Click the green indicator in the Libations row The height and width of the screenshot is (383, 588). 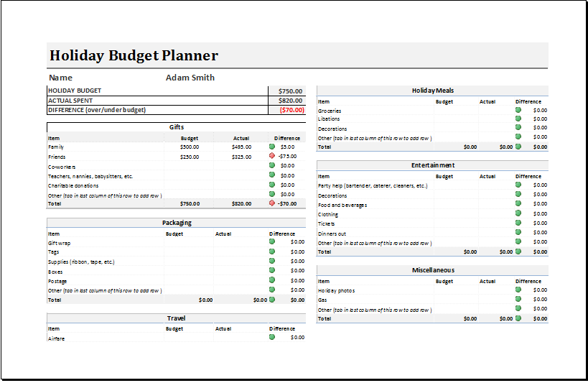pyautogui.click(x=518, y=119)
